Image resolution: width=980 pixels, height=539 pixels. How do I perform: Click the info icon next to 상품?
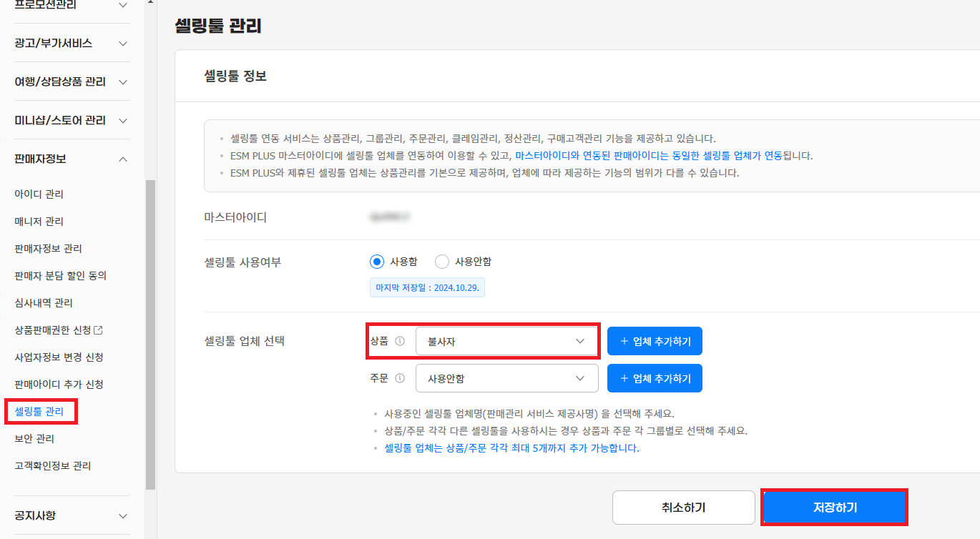point(400,341)
